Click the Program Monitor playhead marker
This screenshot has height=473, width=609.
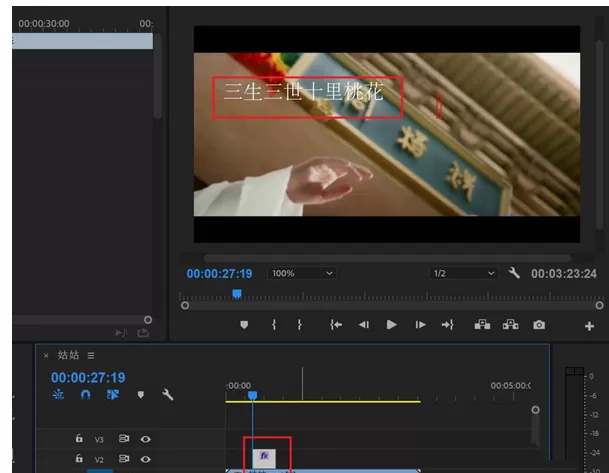237,294
